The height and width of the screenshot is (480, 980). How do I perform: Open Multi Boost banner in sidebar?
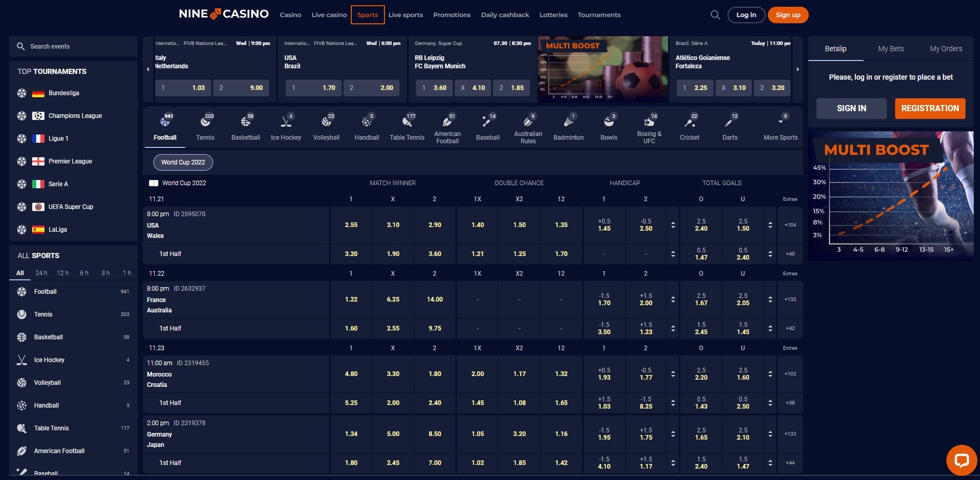(891, 196)
